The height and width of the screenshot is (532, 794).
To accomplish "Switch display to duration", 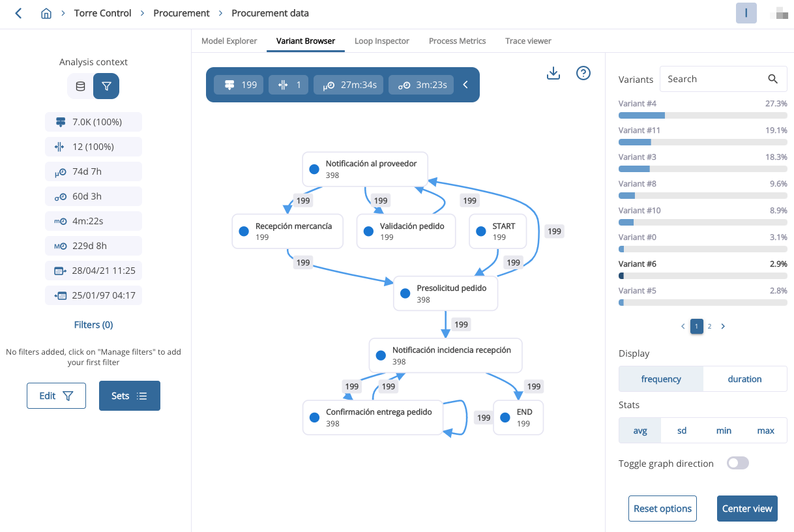I will tap(744, 379).
